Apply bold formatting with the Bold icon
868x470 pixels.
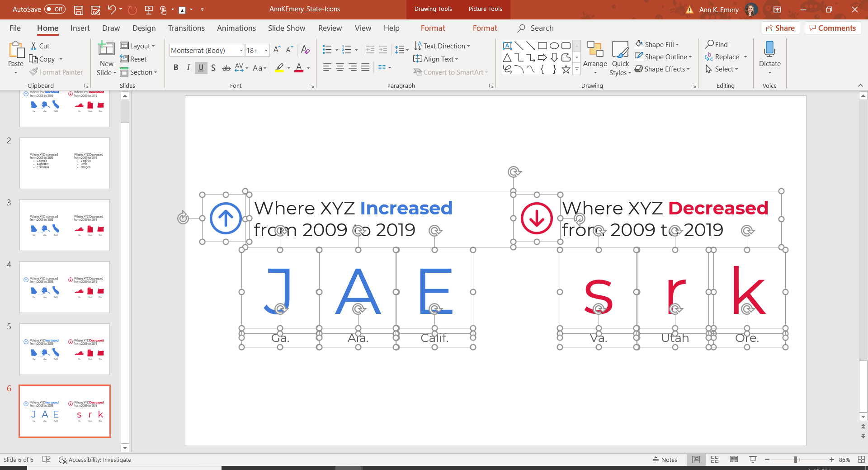pos(176,67)
